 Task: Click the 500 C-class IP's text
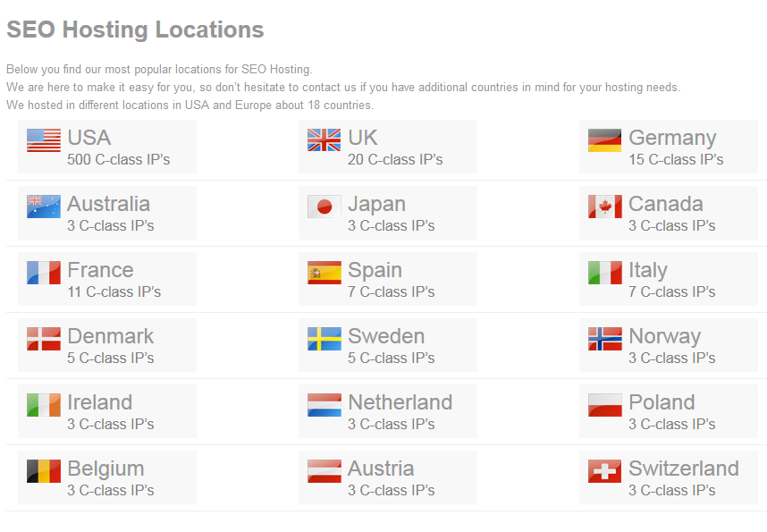118,159
